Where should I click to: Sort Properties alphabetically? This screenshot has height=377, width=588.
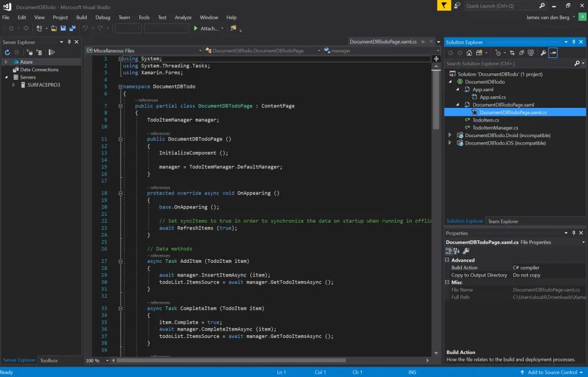pyautogui.click(x=457, y=251)
